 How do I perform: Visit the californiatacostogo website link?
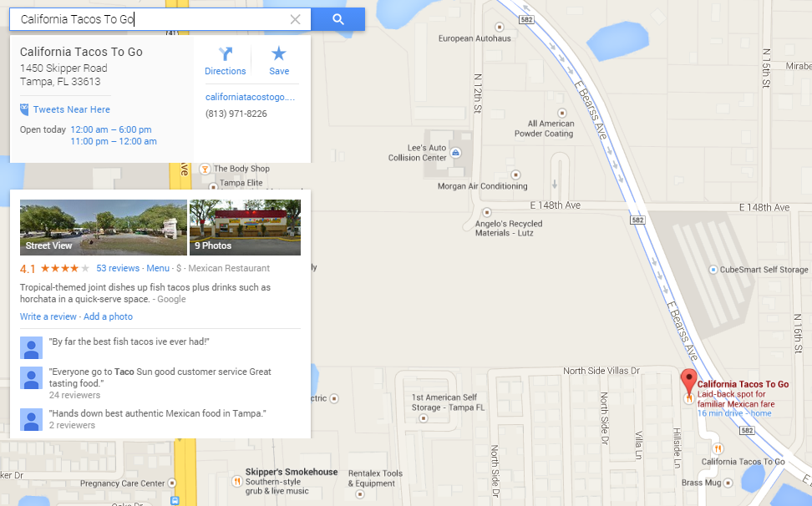point(250,97)
